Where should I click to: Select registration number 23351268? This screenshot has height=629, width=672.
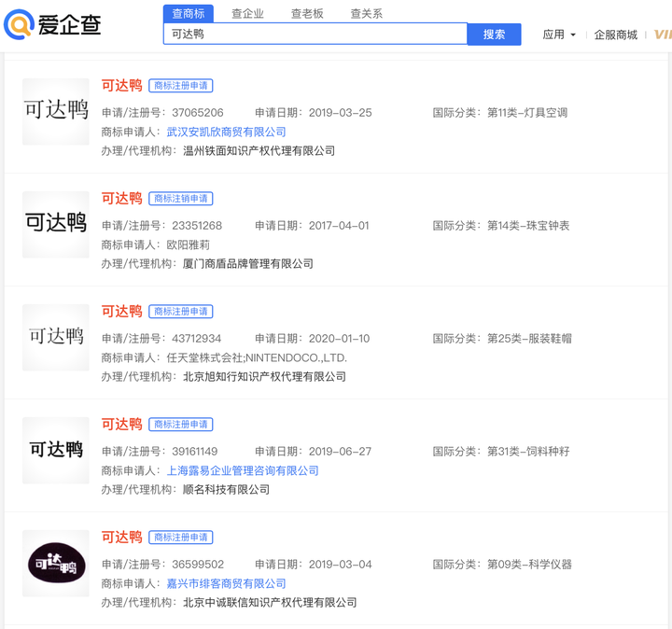(x=197, y=226)
